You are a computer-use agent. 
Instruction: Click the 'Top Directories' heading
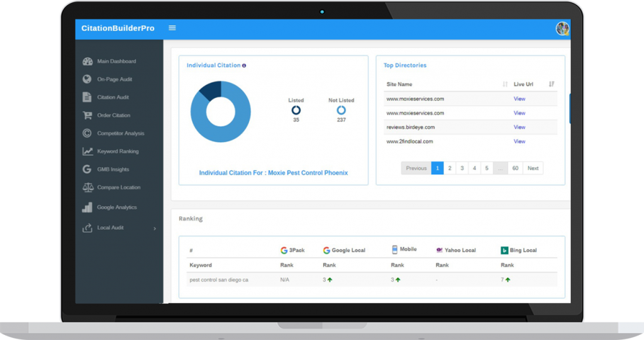tap(405, 65)
